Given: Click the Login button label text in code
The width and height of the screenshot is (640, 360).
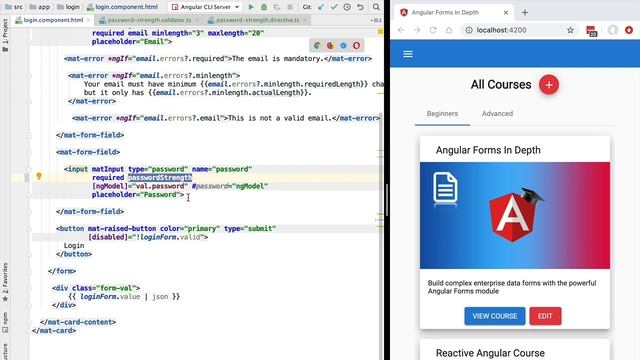Looking at the screenshot, I should click(x=74, y=245).
